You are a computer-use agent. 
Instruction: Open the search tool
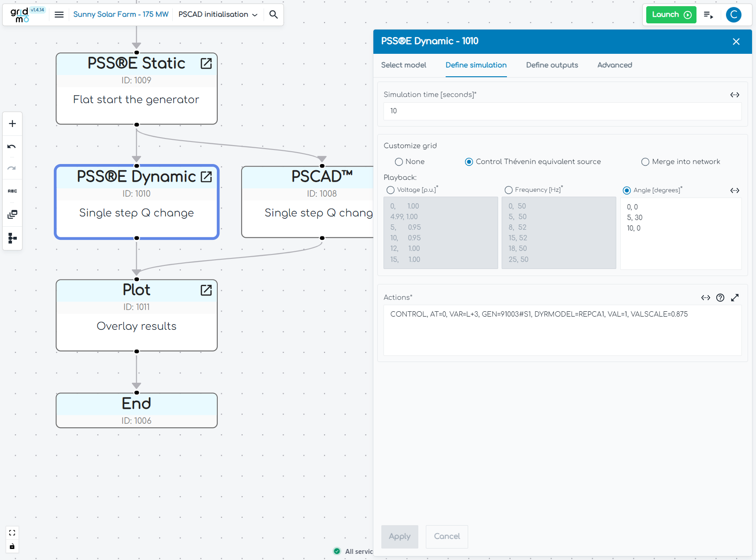pos(273,14)
